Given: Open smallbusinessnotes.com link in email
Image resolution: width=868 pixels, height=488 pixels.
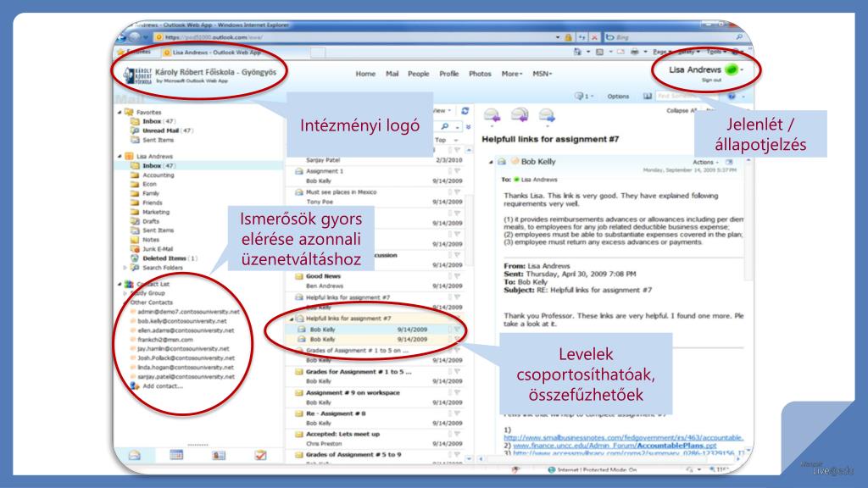Looking at the screenshot, I should tap(623, 437).
